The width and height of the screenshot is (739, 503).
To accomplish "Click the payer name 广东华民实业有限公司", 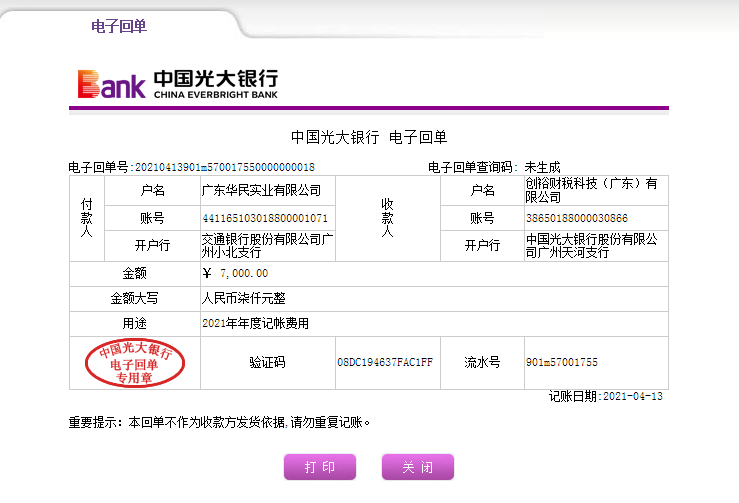I will [x=261, y=190].
